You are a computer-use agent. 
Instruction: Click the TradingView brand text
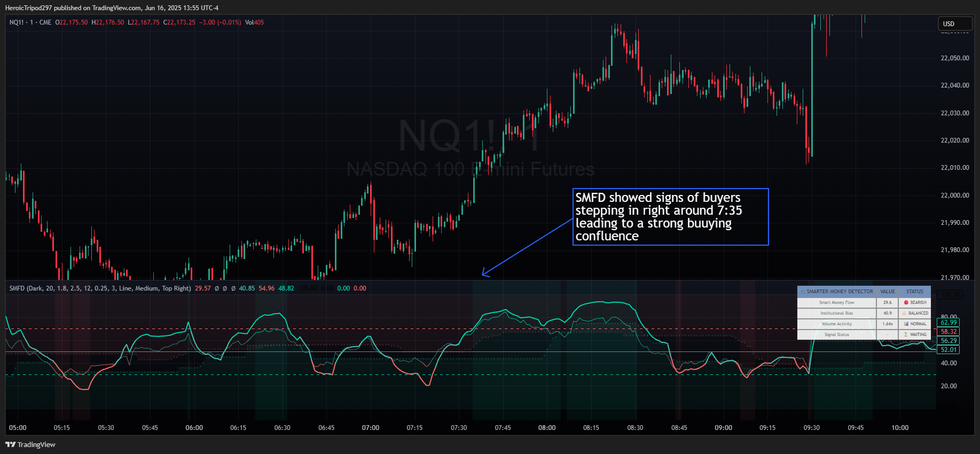(x=36, y=444)
